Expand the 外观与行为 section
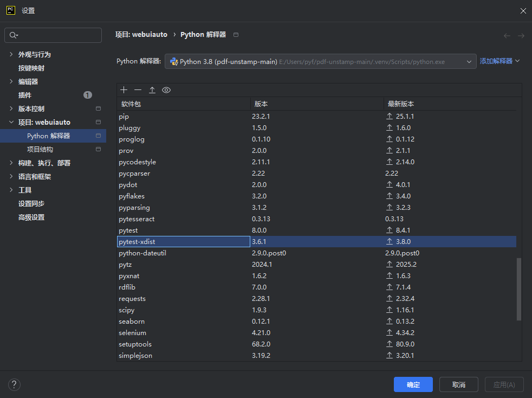532x398 pixels. point(11,54)
